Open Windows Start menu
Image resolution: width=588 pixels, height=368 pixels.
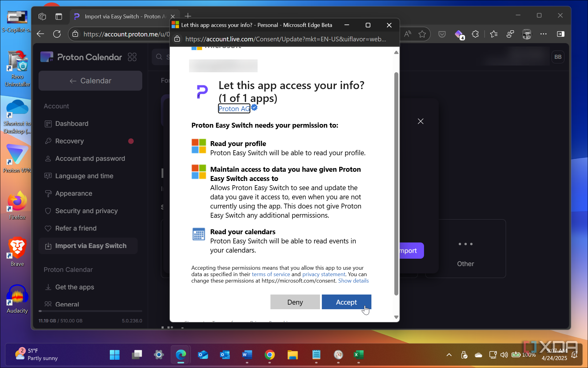coord(115,355)
